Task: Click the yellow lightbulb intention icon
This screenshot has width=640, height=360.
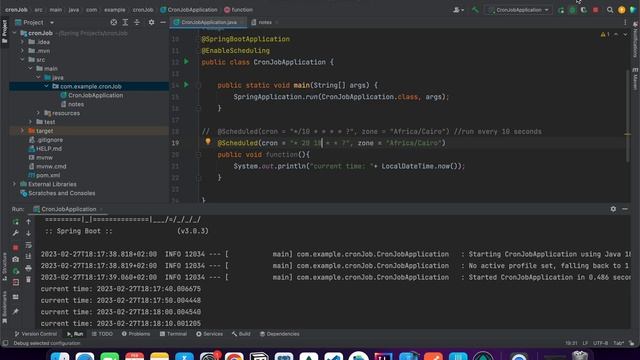Action: (208, 142)
